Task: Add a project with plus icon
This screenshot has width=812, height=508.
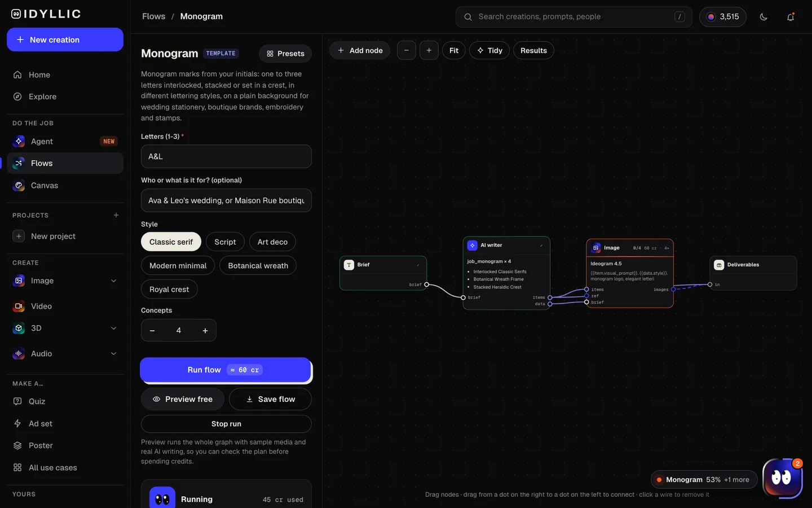Action: tap(116, 215)
